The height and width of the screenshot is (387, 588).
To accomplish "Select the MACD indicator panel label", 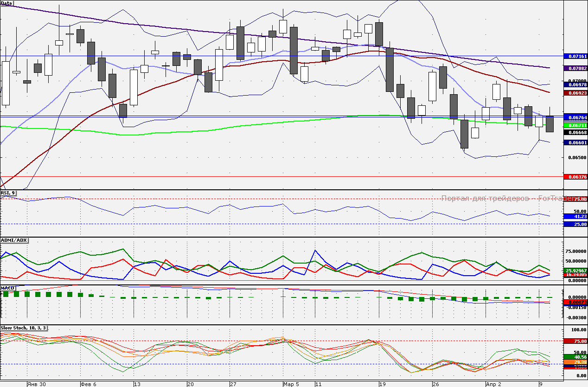I will tap(7, 288).
